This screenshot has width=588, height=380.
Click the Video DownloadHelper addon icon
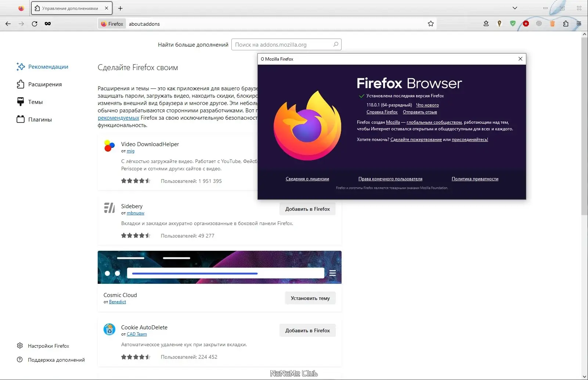click(x=109, y=146)
